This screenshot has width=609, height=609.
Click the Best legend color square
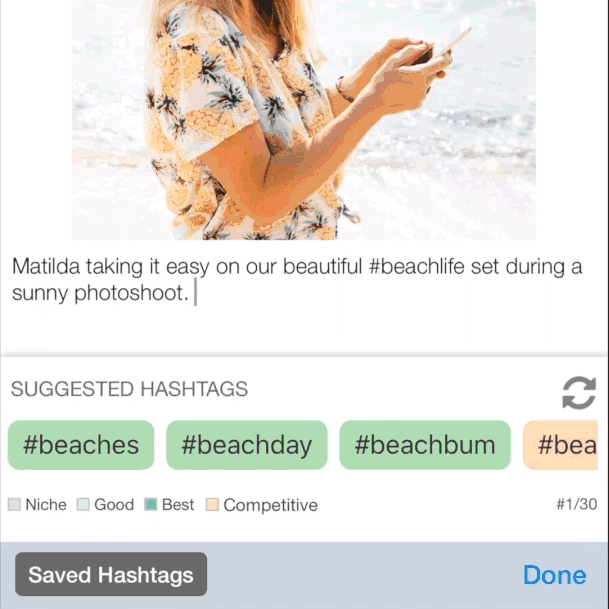pos(151,505)
